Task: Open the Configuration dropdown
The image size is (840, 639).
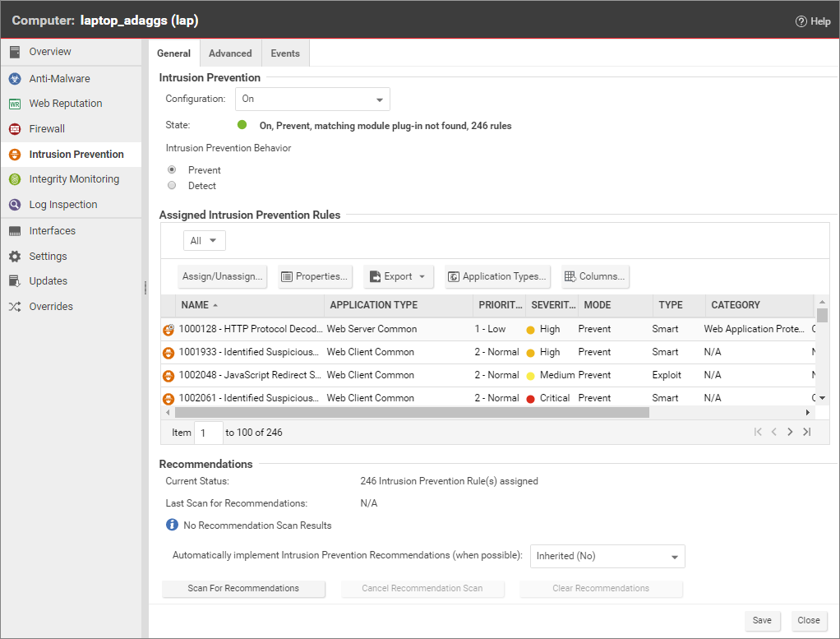Action: [x=312, y=100]
